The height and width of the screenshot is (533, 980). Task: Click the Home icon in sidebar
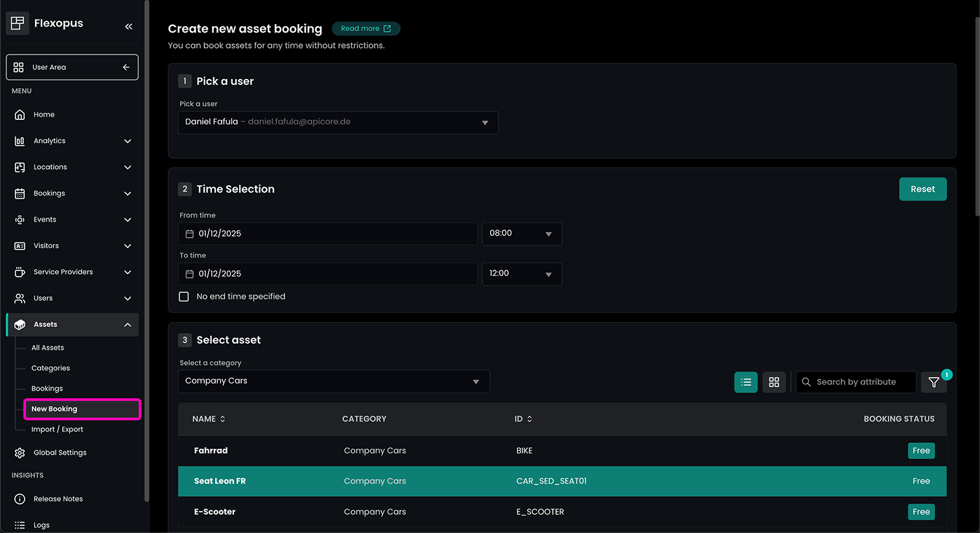[x=20, y=115]
